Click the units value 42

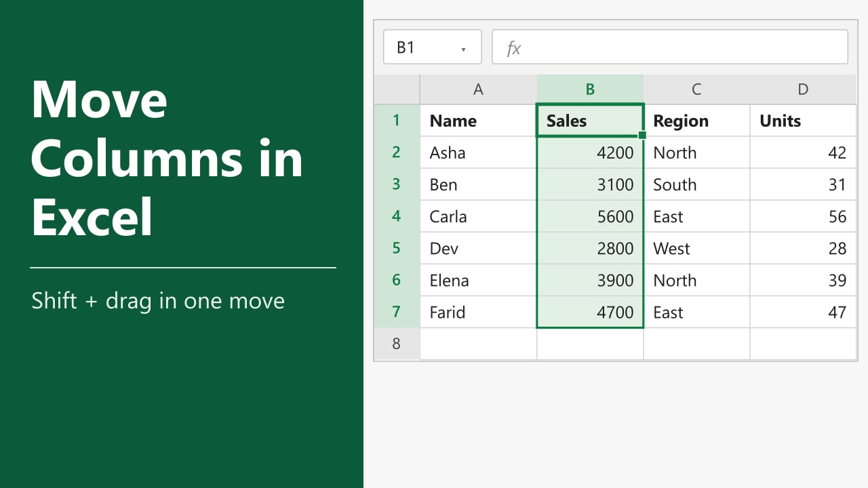click(803, 152)
